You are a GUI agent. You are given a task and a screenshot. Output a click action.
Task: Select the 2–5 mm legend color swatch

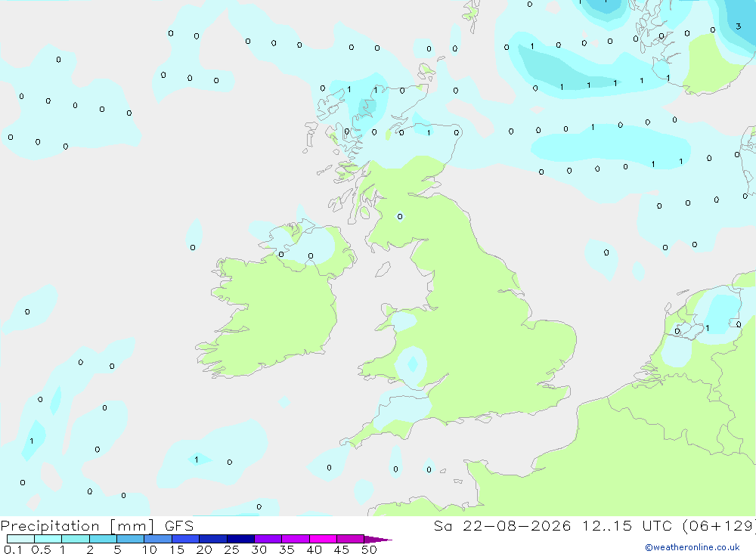click(x=103, y=539)
